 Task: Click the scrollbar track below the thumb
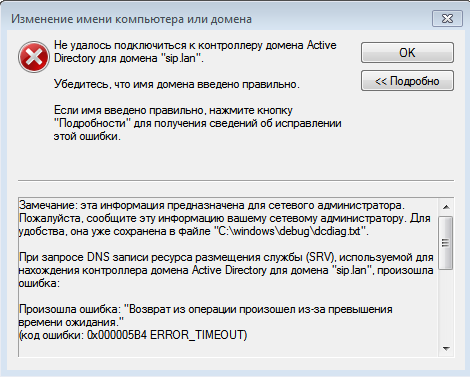[446, 305]
